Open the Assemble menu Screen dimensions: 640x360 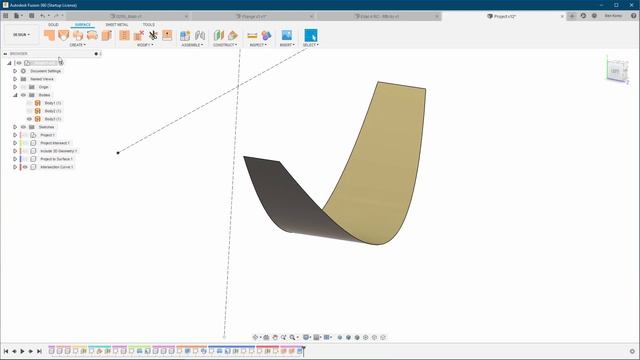(x=192, y=45)
